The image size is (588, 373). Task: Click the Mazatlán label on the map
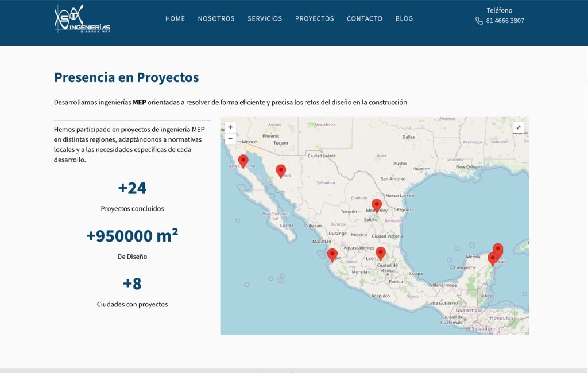tap(322, 242)
